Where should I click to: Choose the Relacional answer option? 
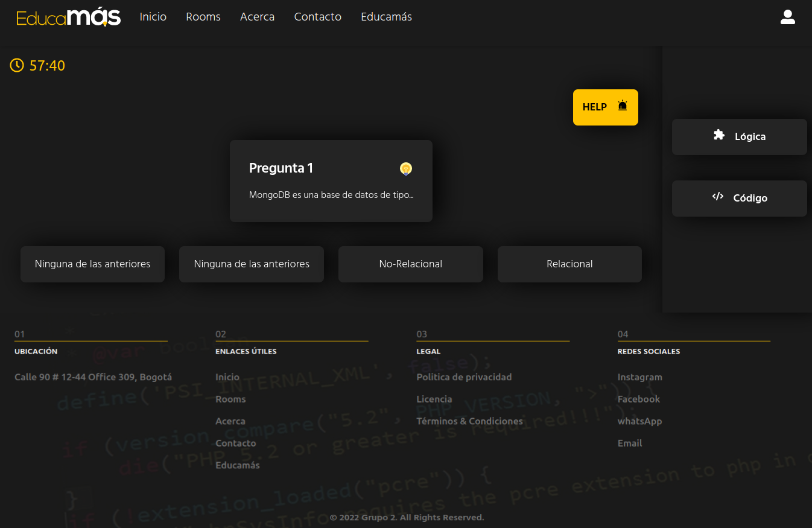569,264
